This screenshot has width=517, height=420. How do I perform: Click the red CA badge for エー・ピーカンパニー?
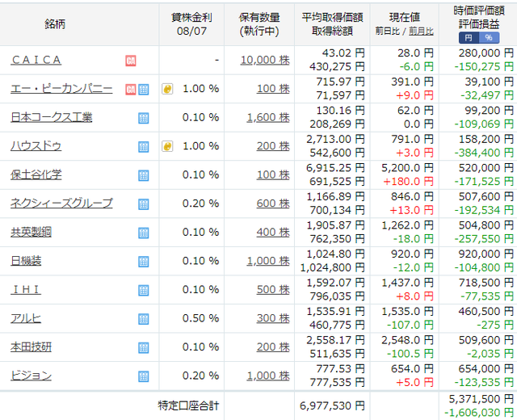point(131,90)
